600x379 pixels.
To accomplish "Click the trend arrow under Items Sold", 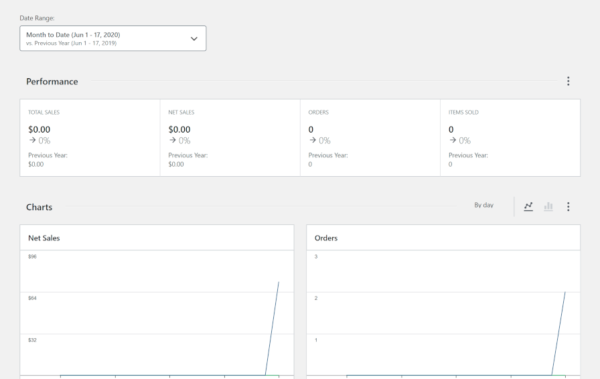I will [x=453, y=140].
